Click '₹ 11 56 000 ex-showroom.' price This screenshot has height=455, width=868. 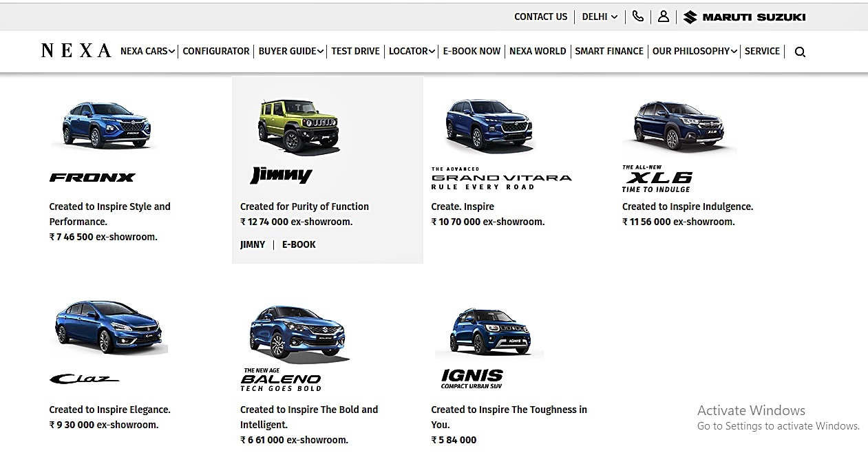click(679, 222)
